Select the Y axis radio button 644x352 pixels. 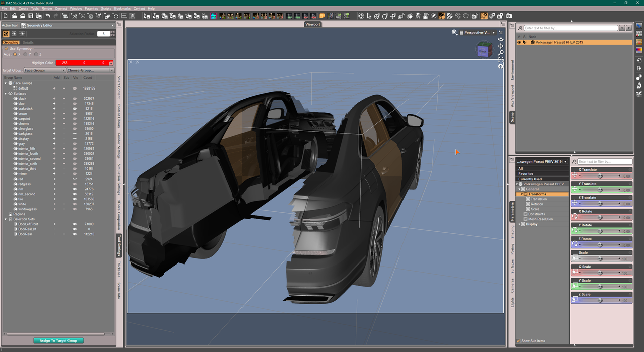26,54
